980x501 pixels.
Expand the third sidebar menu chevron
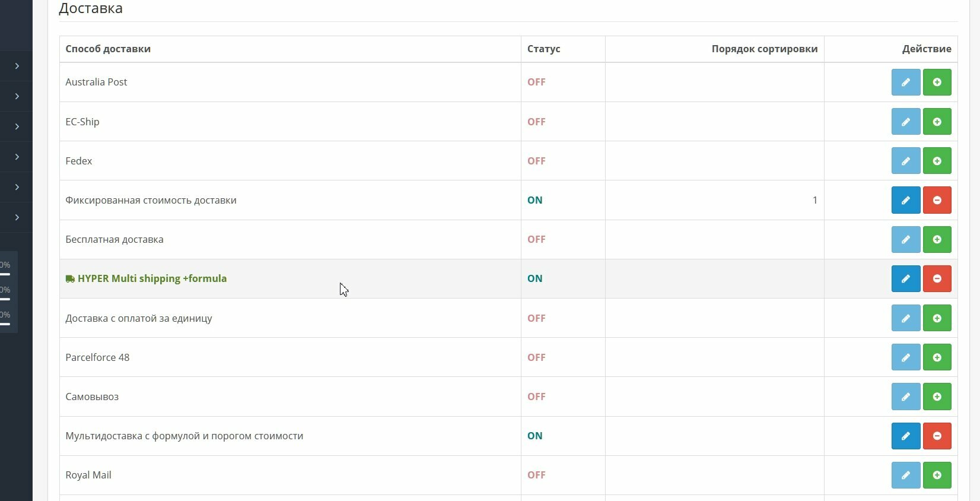click(x=17, y=126)
